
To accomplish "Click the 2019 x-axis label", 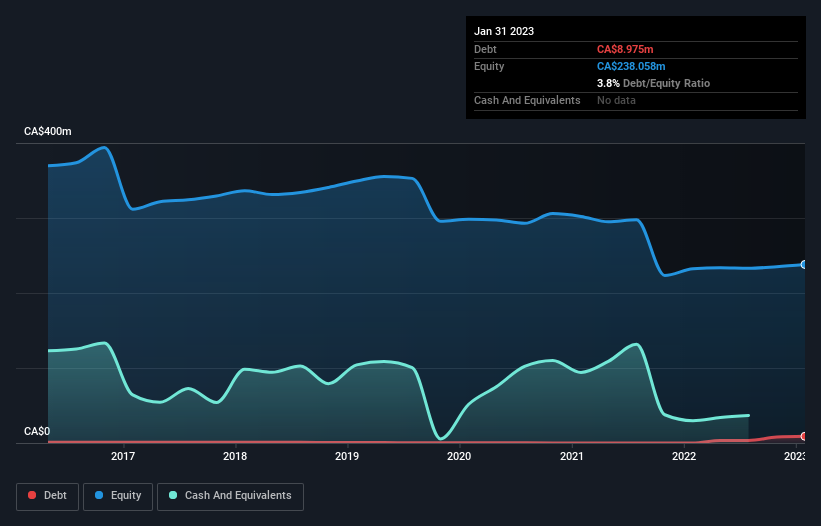I will click(x=347, y=456).
